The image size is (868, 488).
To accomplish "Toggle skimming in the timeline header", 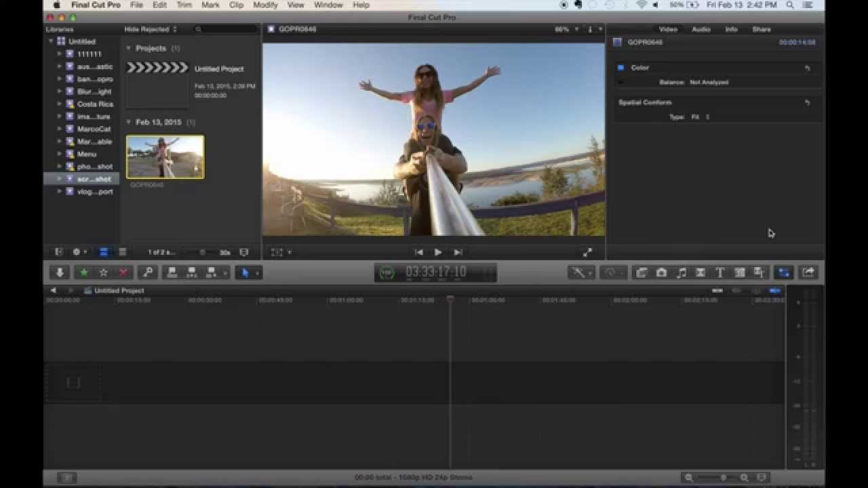I will point(717,291).
